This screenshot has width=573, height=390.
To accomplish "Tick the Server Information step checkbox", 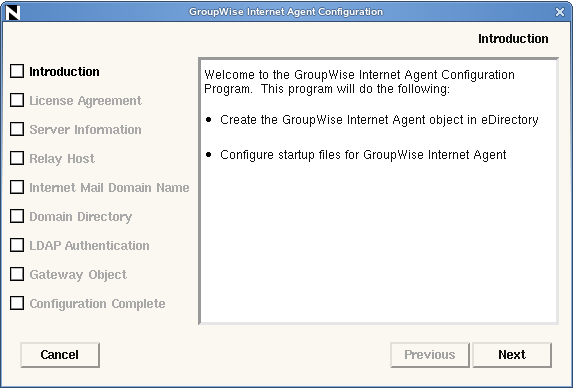I will [x=17, y=129].
